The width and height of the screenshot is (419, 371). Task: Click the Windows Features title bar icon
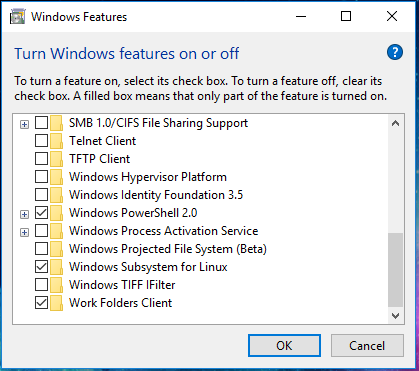pos(17,17)
